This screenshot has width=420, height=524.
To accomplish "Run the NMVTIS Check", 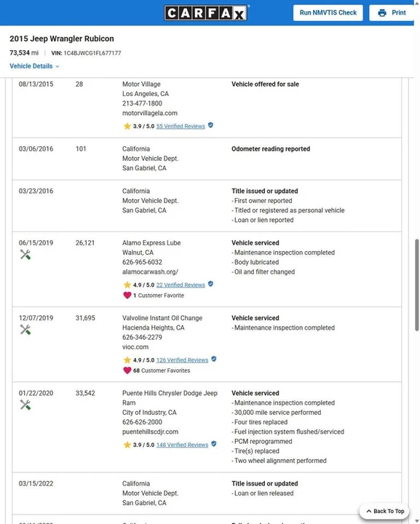I will pyautogui.click(x=328, y=12).
